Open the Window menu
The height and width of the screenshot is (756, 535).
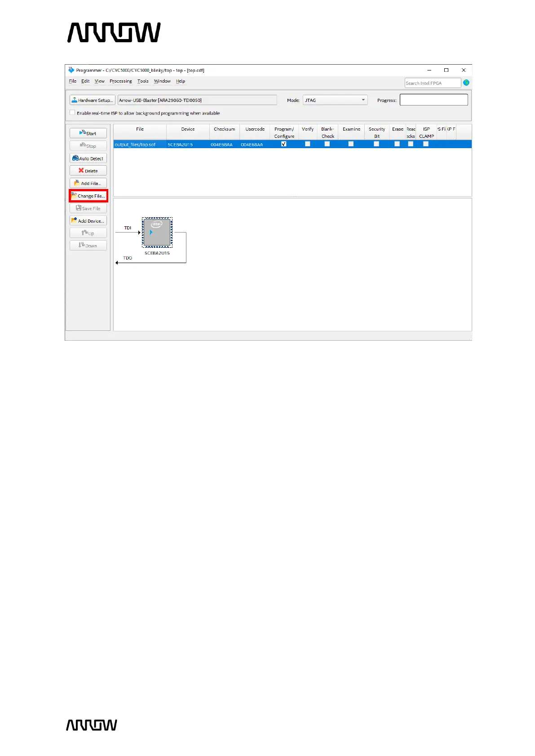162,81
